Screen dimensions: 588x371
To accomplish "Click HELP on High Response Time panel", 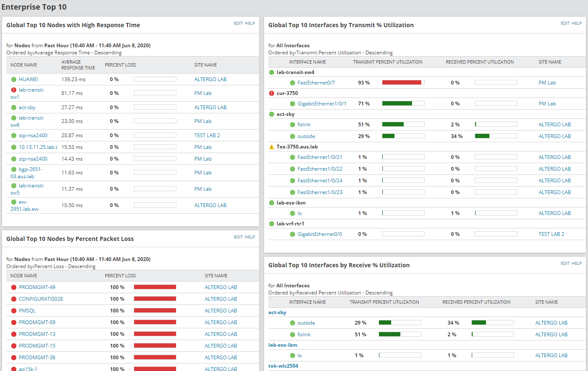I will [250, 23].
